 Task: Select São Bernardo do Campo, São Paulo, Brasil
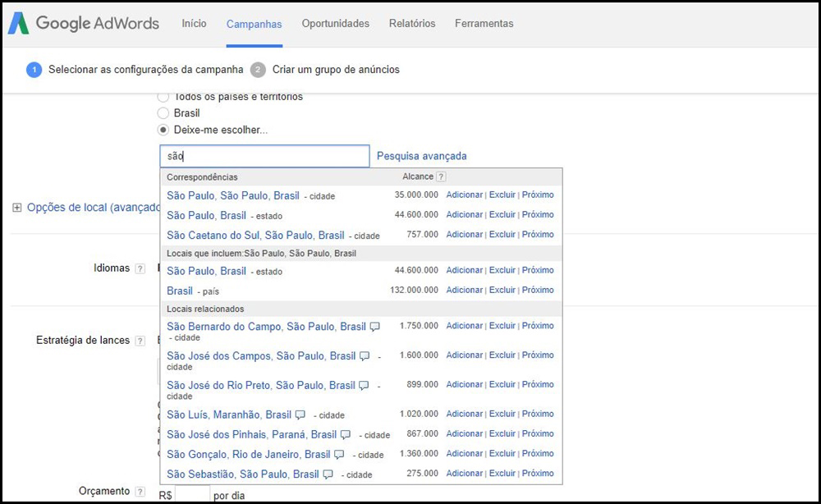pos(266,327)
